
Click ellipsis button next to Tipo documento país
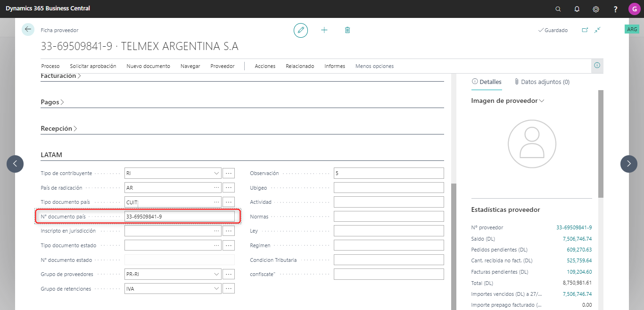pos(229,202)
